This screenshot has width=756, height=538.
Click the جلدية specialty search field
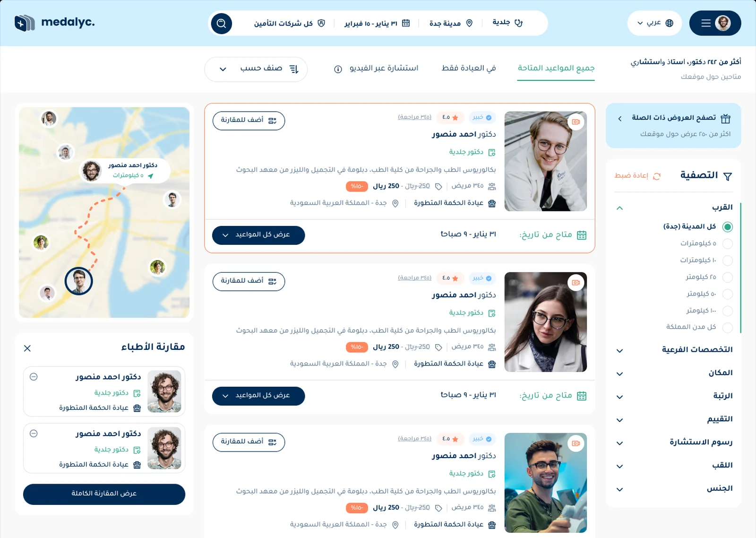[x=507, y=23]
